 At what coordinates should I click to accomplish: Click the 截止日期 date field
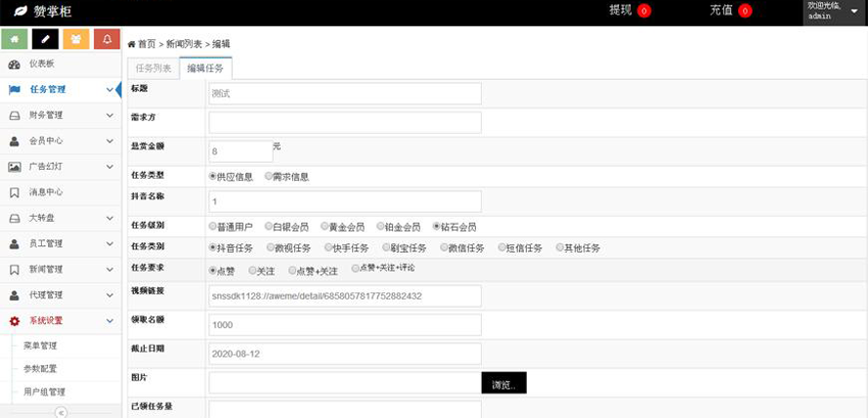pyautogui.click(x=345, y=354)
